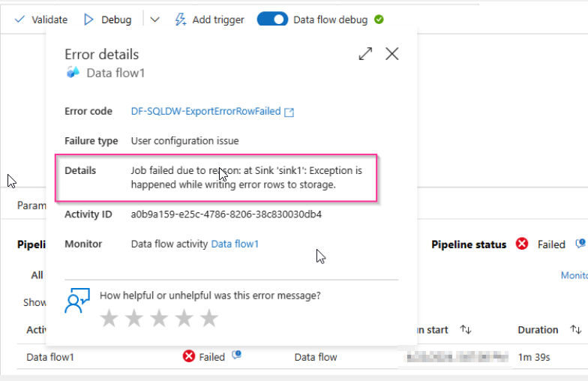The width and height of the screenshot is (588, 381).
Task: Open error details icon next to Pipeline status
Action: coord(580,244)
